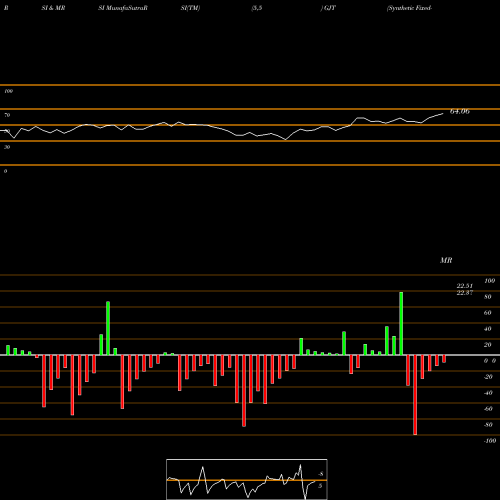Screen dimensions: 500x500
Task: Click the '0 0' MR zero-line label
Action: coord(490,361)
